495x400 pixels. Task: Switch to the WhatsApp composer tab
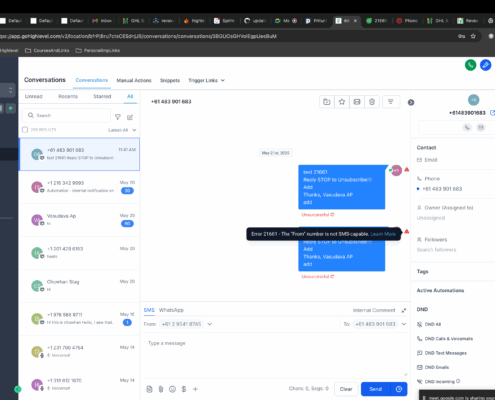coord(171,310)
